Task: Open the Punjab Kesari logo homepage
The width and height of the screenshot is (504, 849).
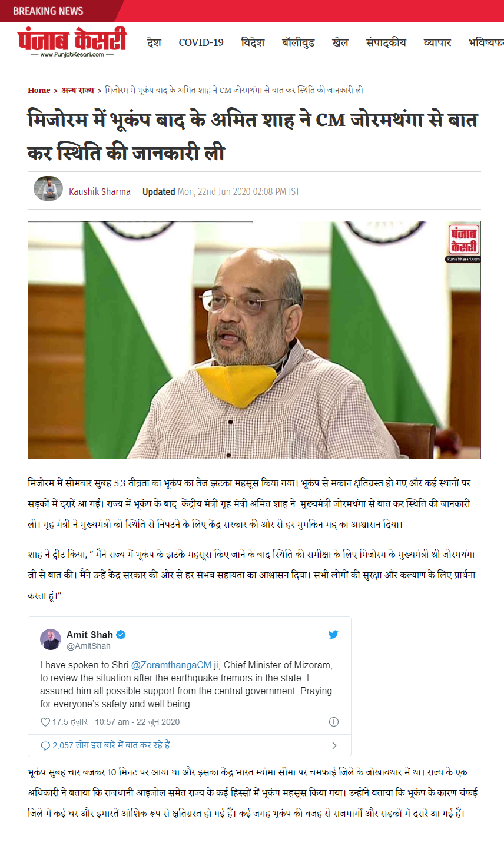Action: [x=72, y=42]
